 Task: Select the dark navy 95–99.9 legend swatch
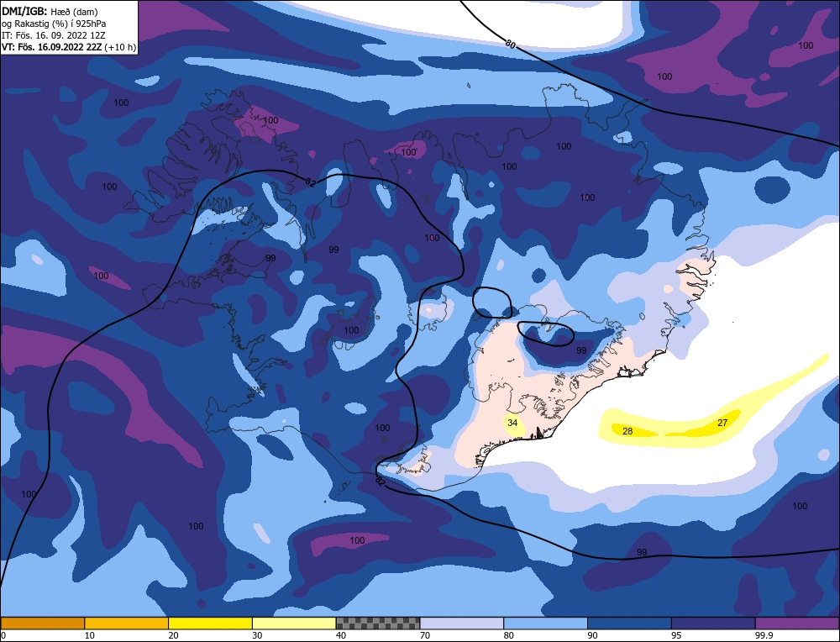click(713, 624)
